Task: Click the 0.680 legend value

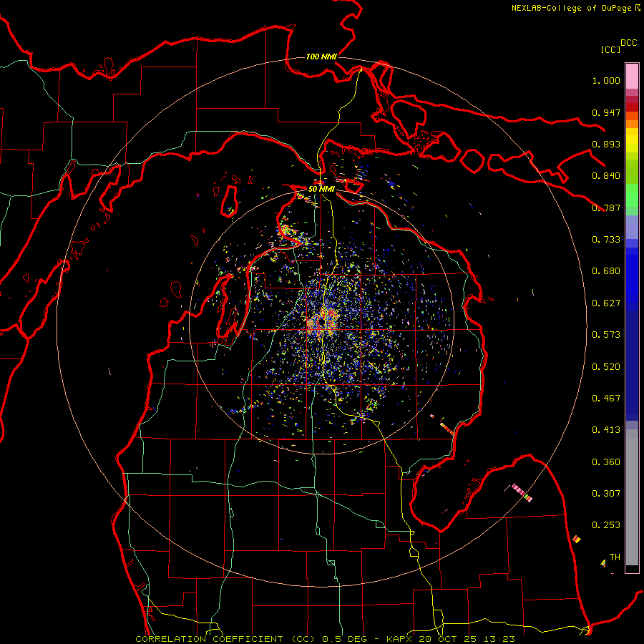Action: tap(606, 271)
